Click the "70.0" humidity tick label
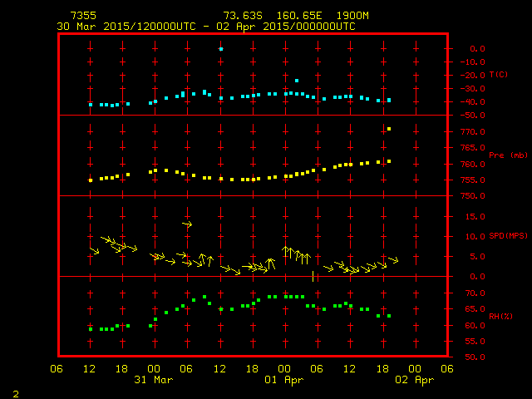This screenshot has width=532, height=399. 475,293
